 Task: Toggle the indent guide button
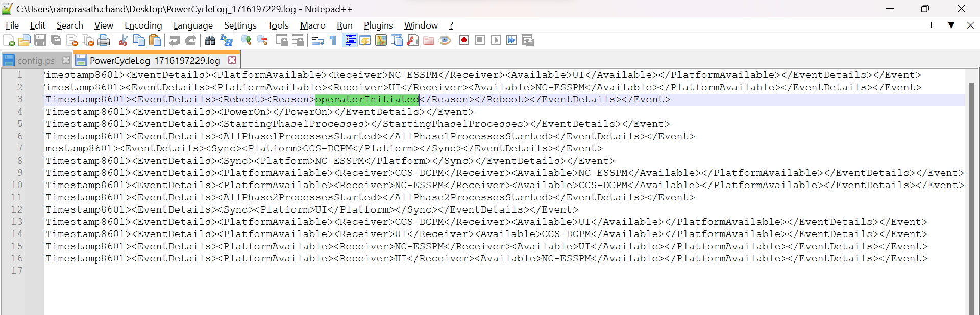(350, 40)
